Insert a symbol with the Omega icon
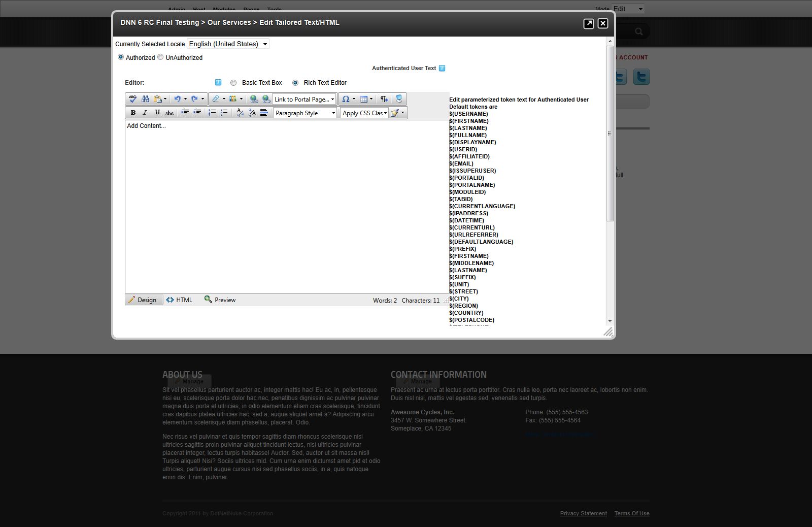 tap(346, 99)
